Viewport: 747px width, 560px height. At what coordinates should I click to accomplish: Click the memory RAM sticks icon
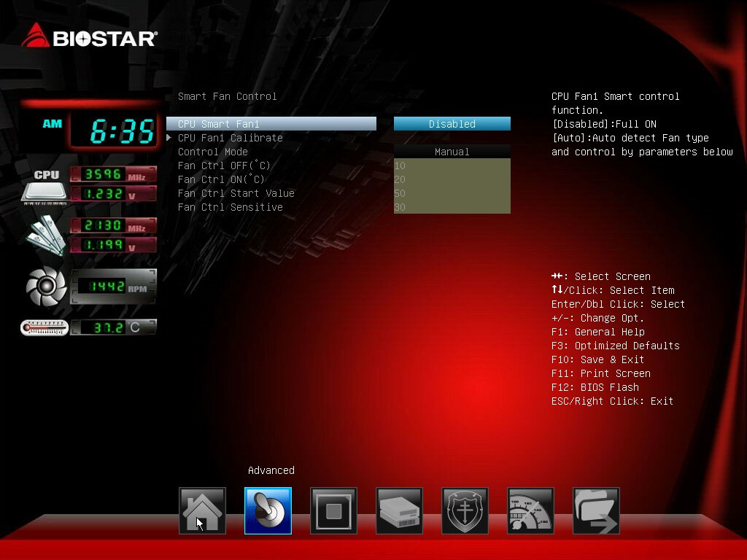click(45, 235)
